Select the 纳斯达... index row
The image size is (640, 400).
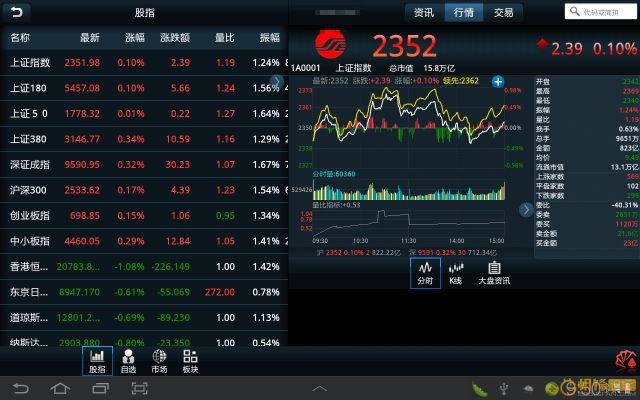tap(144, 340)
